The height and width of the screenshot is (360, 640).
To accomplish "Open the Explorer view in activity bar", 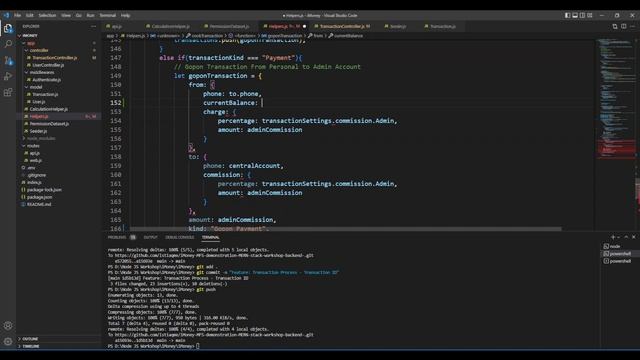I will point(8,28).
